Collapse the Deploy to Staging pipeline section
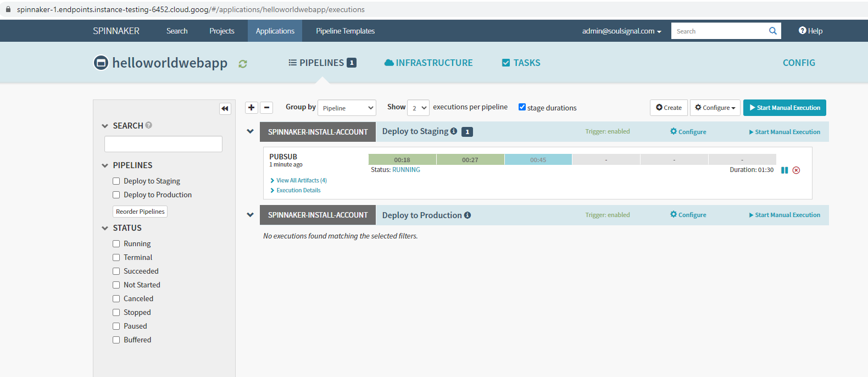This screenshot has height=377, width=868. click(251, 131)
